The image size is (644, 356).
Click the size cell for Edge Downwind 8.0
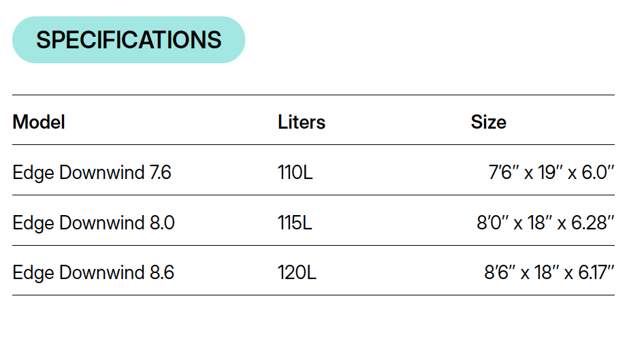[x=545, y=223]
